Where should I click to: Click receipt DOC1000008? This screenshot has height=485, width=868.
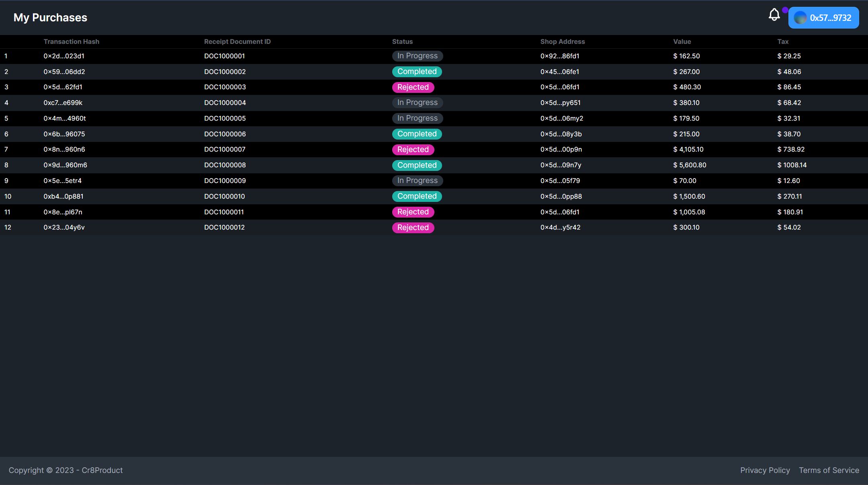pos(225,165)
